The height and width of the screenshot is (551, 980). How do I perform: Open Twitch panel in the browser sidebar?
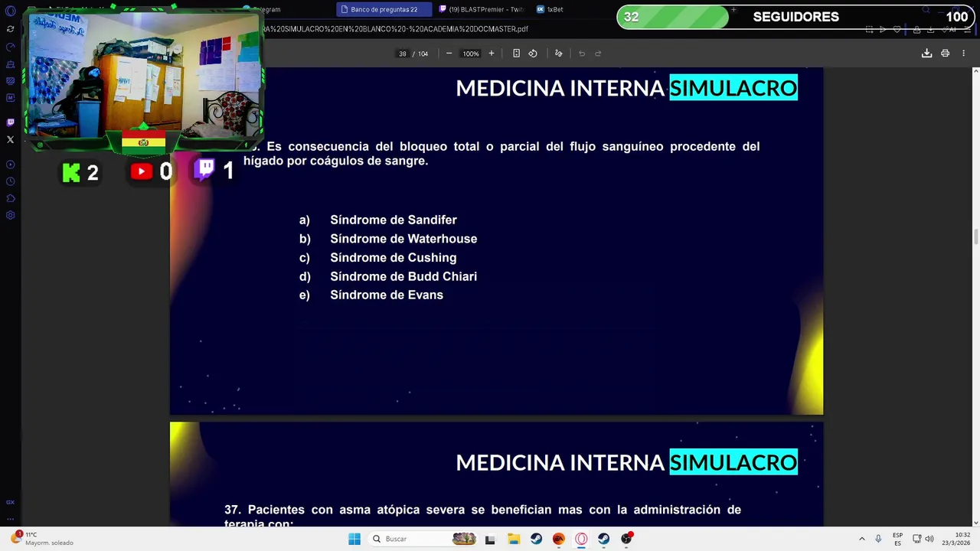click(10, 122)
